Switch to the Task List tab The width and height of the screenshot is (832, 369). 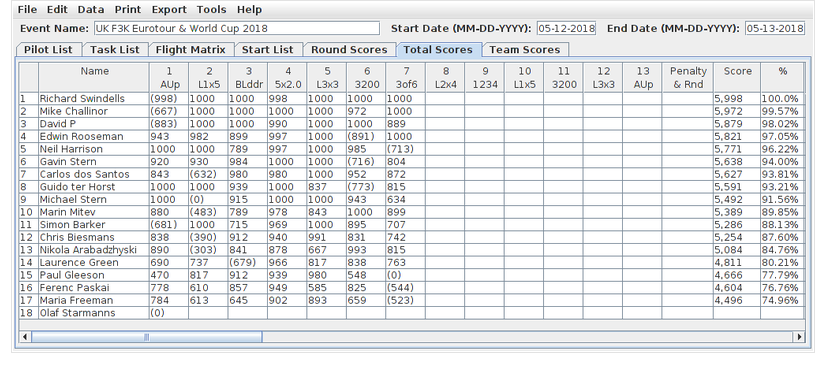115,49
